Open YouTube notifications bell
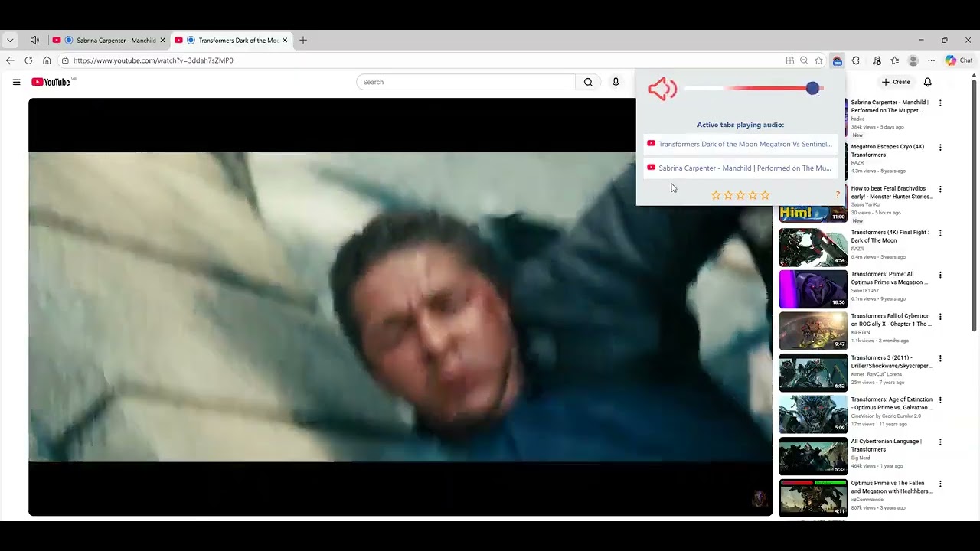Image resolution: width=980 pixels, height=551 pixels. click(927, 82)
